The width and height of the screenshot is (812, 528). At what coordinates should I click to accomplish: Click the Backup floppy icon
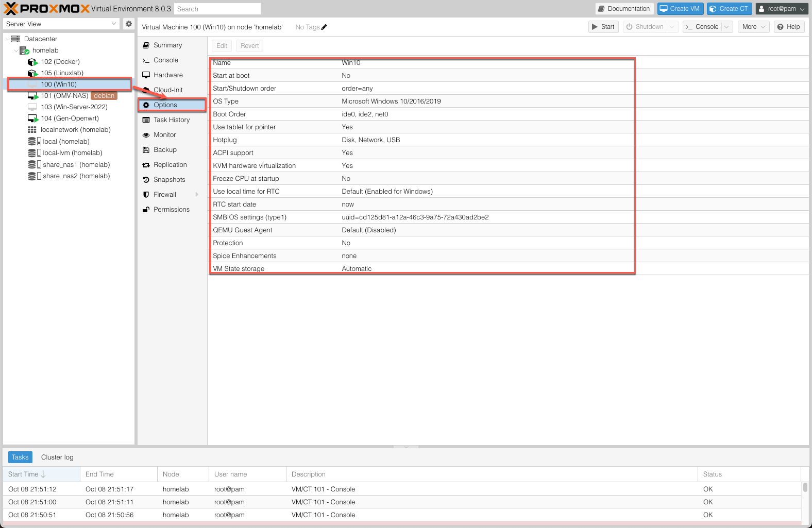(x=146, y=150)
